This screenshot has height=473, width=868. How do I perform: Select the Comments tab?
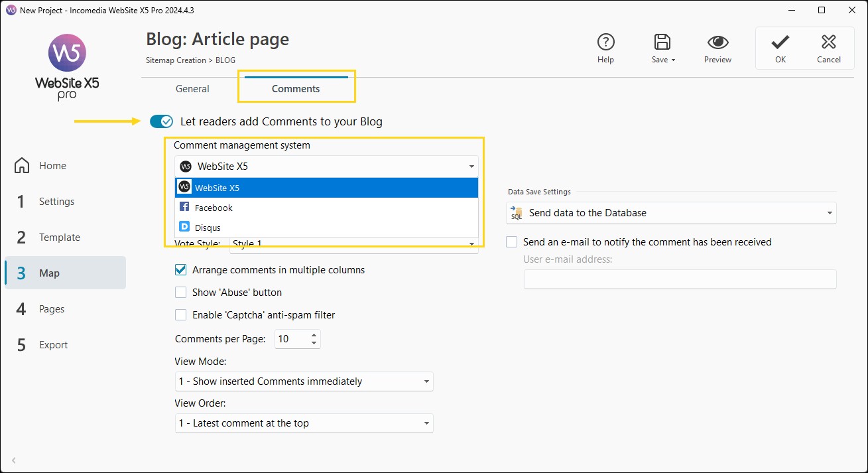[296, 89]
